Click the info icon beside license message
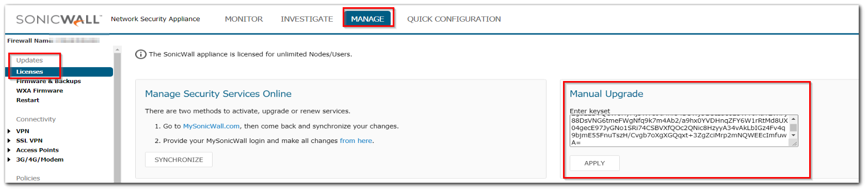Viewport: 868px width, 192px height. [140, 54]
